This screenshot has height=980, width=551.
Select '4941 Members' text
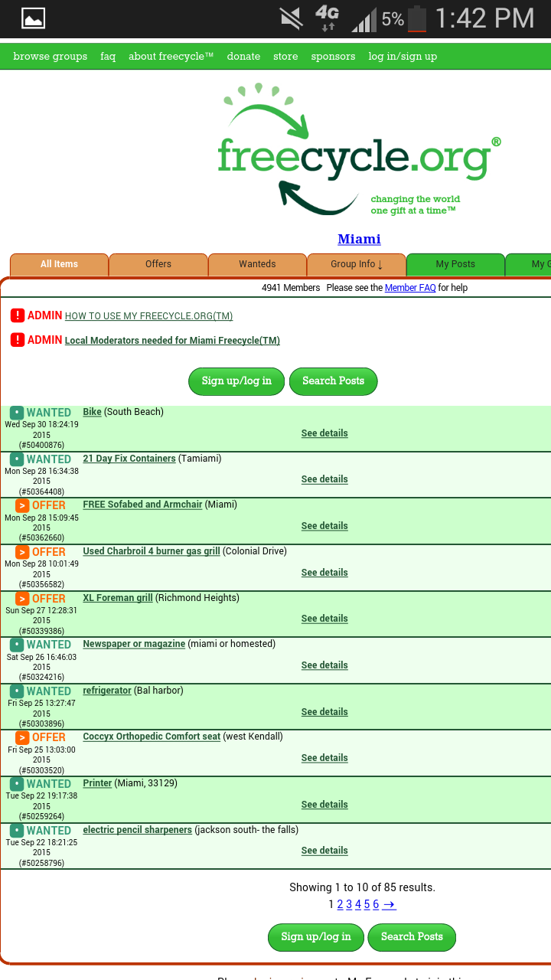(x=291, y=288)
